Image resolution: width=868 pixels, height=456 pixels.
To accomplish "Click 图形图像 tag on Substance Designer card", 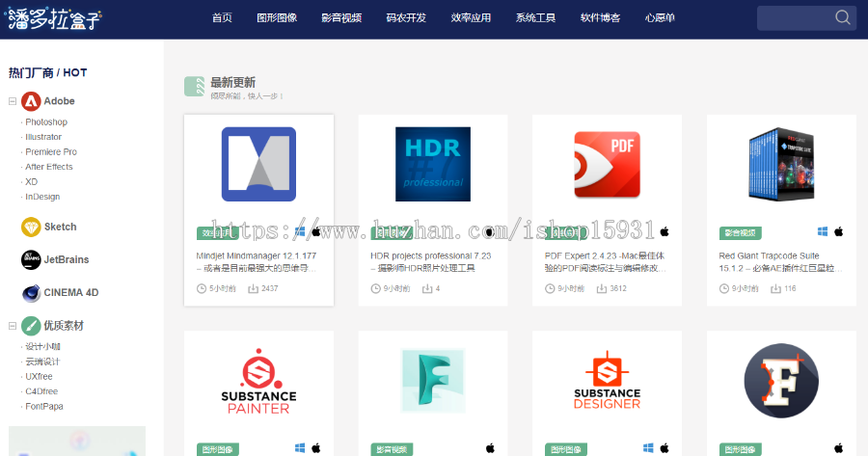I will (566, 449).
